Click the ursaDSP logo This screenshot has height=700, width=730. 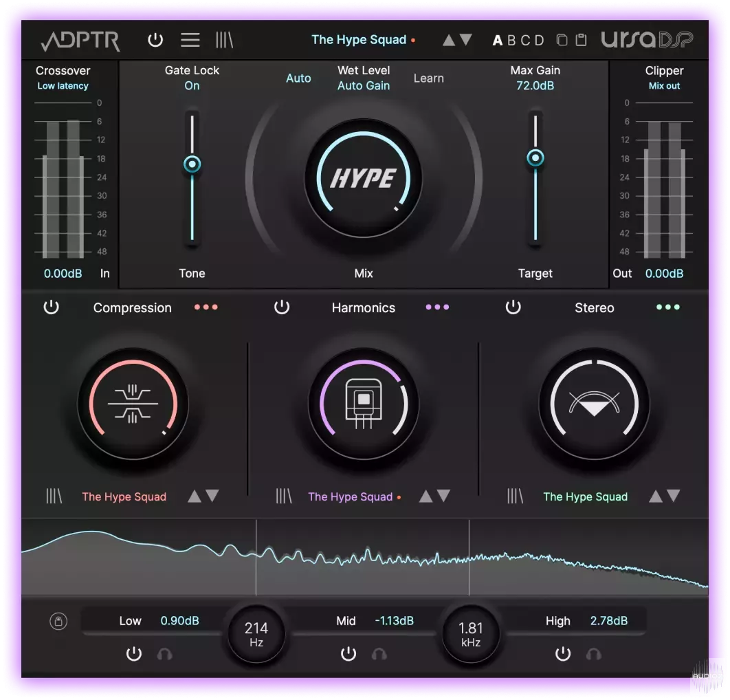coord(647,40)
